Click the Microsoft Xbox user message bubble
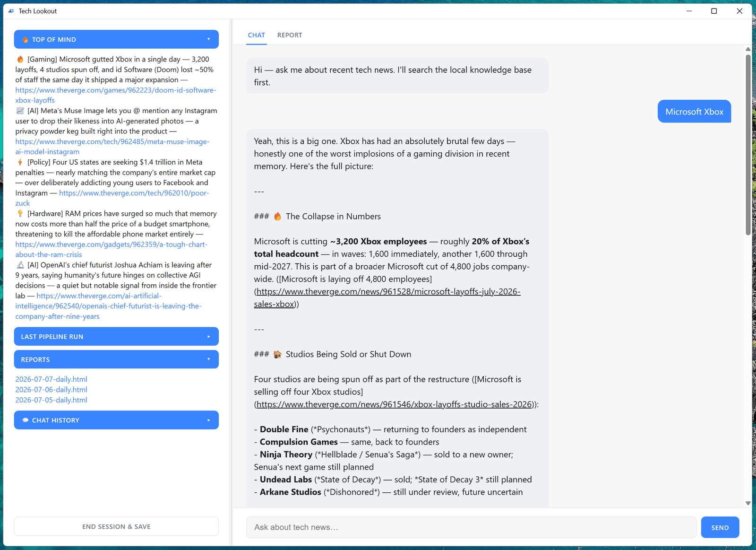756x550 pixels. pos(694,112)
